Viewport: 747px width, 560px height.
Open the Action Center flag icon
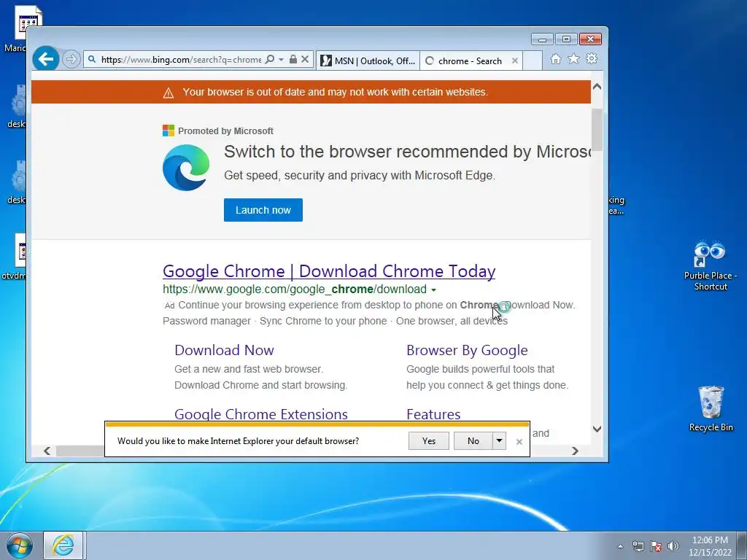pyautogui.click(x=656, y=546)
